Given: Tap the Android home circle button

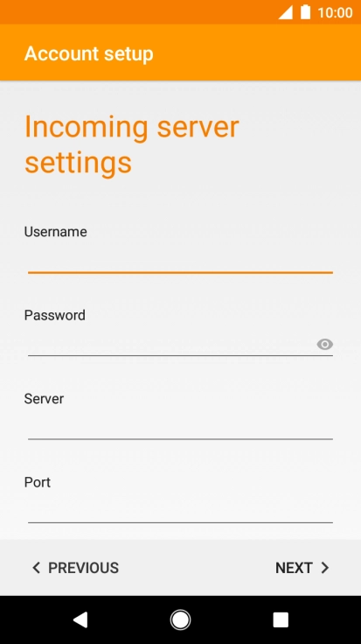Looking at the screenshot, I should pos(180,619).
